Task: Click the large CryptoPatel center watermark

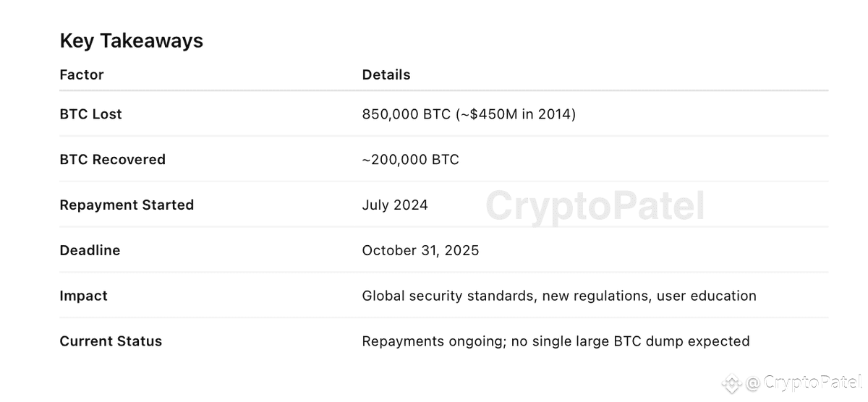Action: click(x=595, y=205)
